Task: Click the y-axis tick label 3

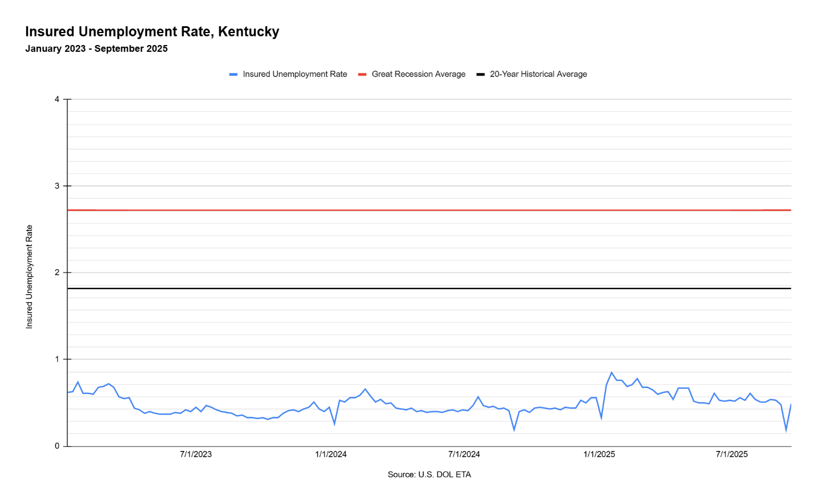Action: (x=57, y=186)
